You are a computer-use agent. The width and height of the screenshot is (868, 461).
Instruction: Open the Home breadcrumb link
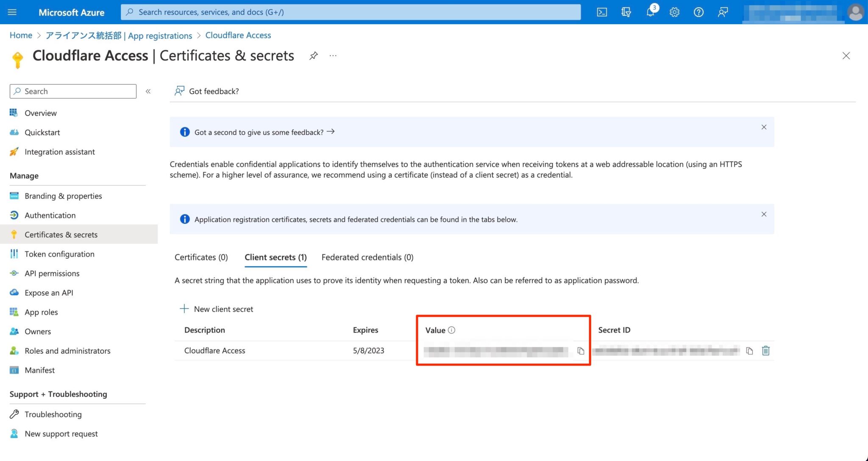pyautogui.click(x=20, y=35)
